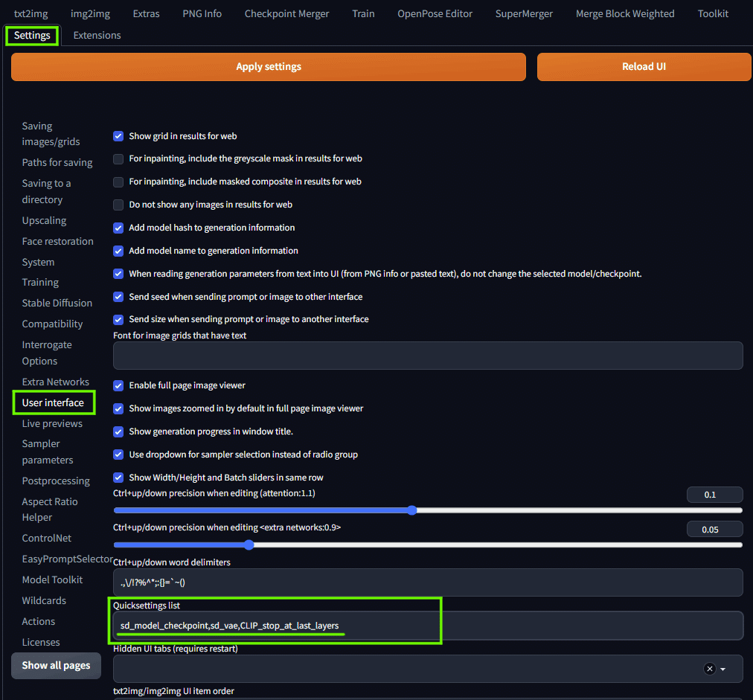Enable masked composite in results for inpainting
The height and width of the screenshot is (700, 753).
coord(118,182)
